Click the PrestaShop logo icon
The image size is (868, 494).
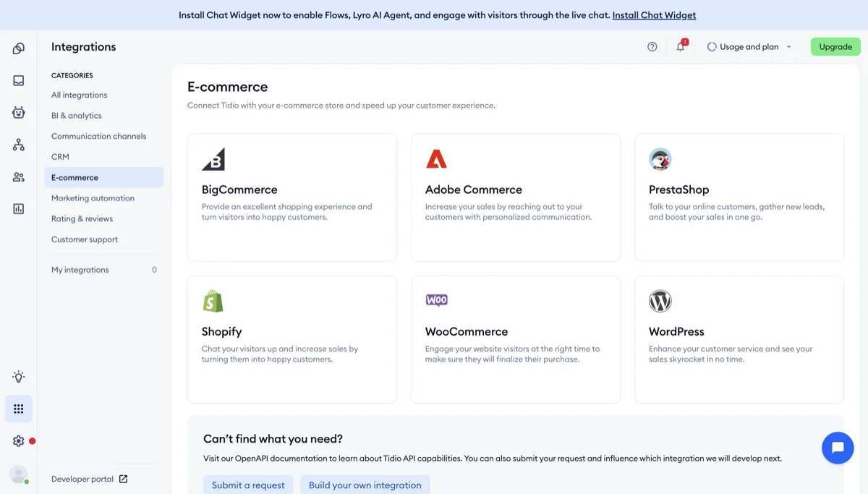[x=660, y=159]
